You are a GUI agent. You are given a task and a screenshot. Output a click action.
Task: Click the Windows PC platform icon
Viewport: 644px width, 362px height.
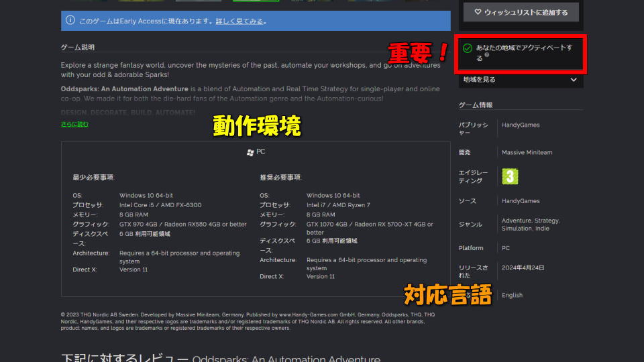click(x=250, y=152)
